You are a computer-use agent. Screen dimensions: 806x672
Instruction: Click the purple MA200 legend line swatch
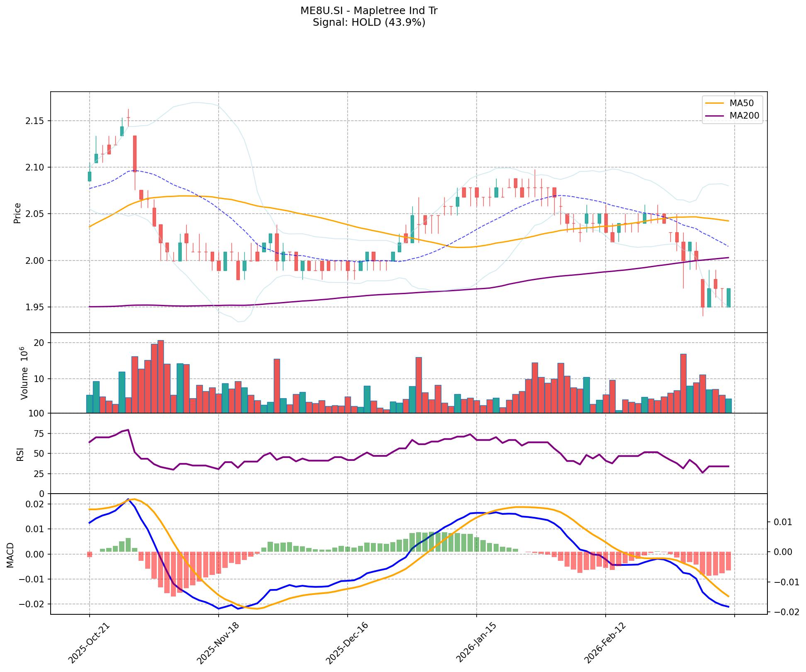[714, 116]
